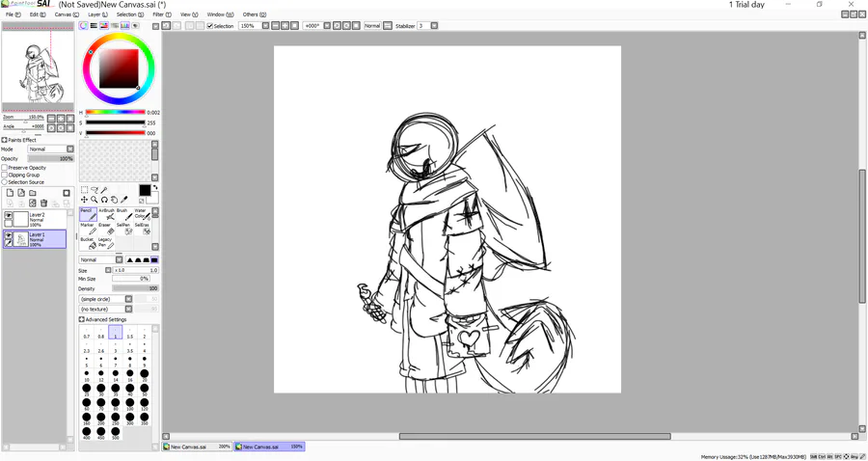The height and width of the screenshot is (461, 868).
Task: Select the Bucket tool
Action: point(88,243)
